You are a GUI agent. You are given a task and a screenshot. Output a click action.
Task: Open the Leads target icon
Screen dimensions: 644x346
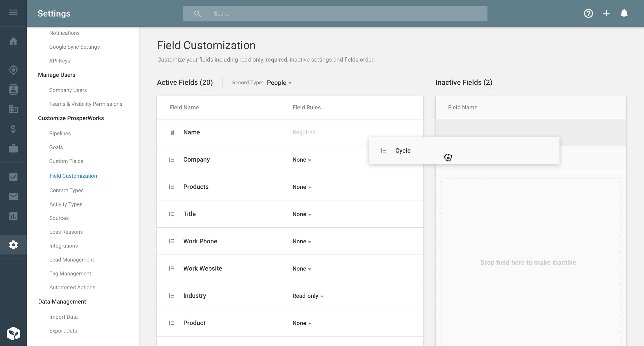click(x=13, y=70)
